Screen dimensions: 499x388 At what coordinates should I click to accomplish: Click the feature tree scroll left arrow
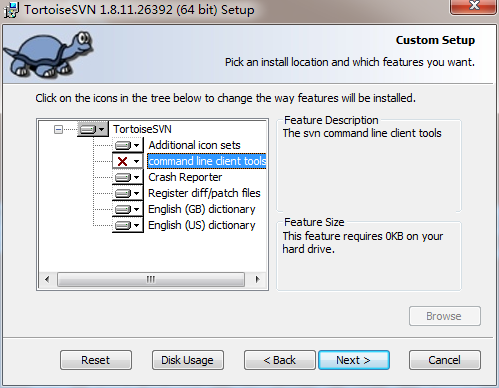point(47,279)
